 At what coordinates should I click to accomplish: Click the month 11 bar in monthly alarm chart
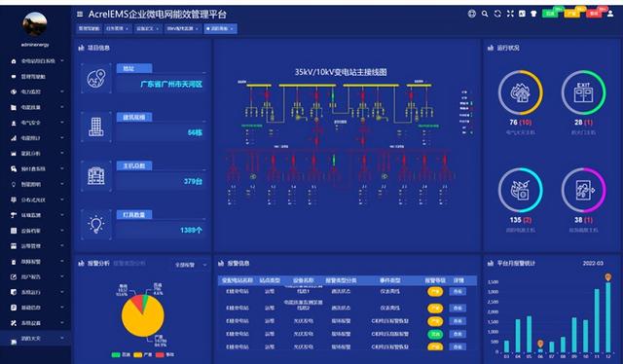click(x=597, y=320)
